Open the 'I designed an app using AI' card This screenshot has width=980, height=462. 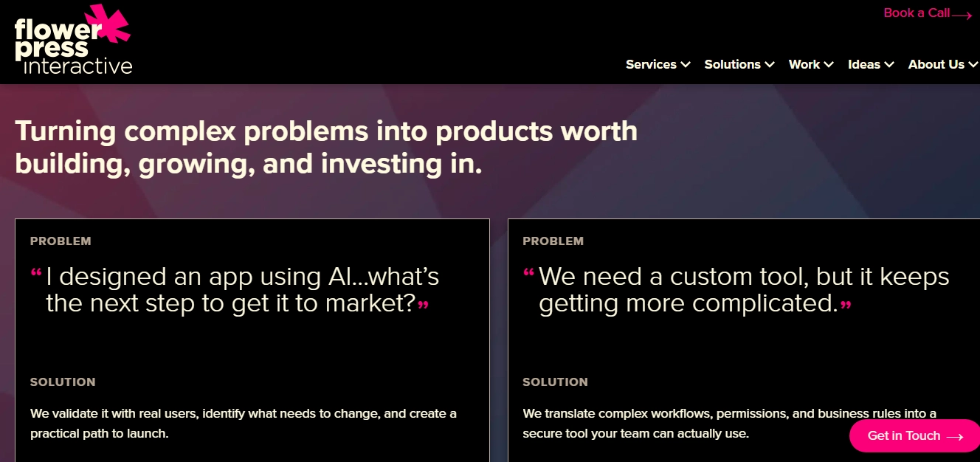click(252, 340)
